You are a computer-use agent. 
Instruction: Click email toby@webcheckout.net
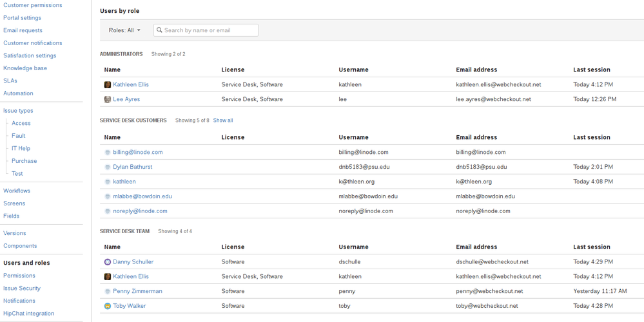487,306
